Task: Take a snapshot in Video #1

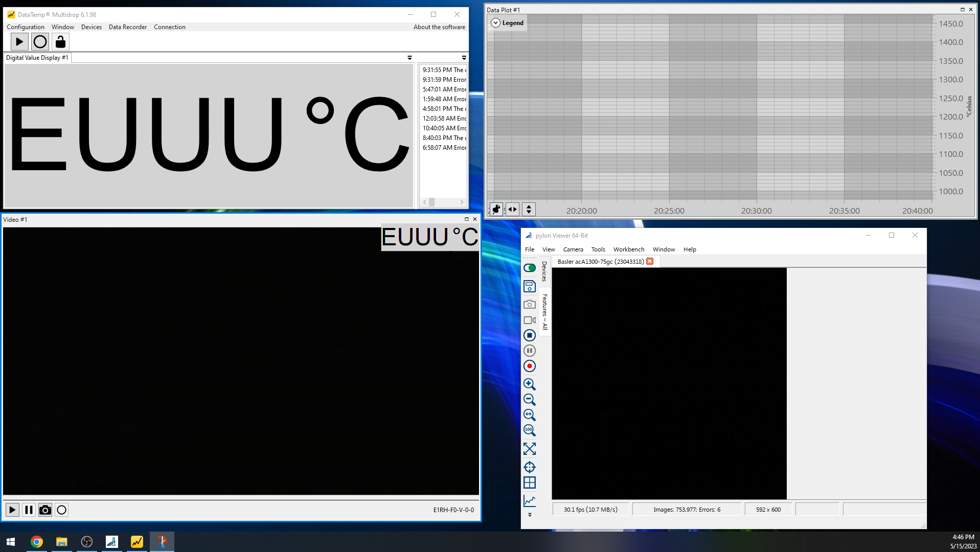Action: [x=45, y=510]
